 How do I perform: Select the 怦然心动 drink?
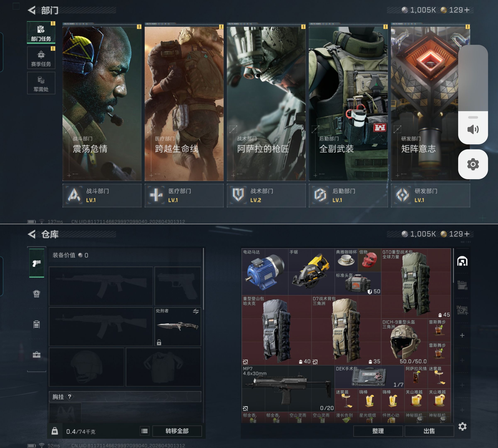[x=393, y=418]
